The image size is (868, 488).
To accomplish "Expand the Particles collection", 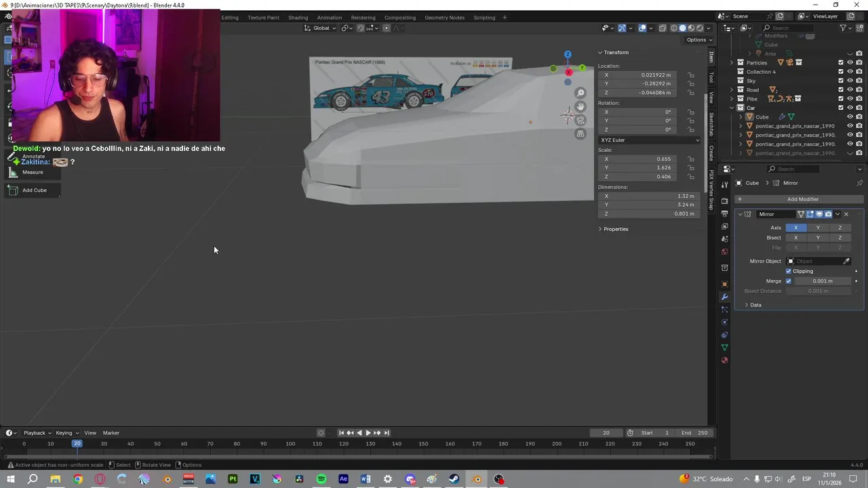I will (732, 63).
